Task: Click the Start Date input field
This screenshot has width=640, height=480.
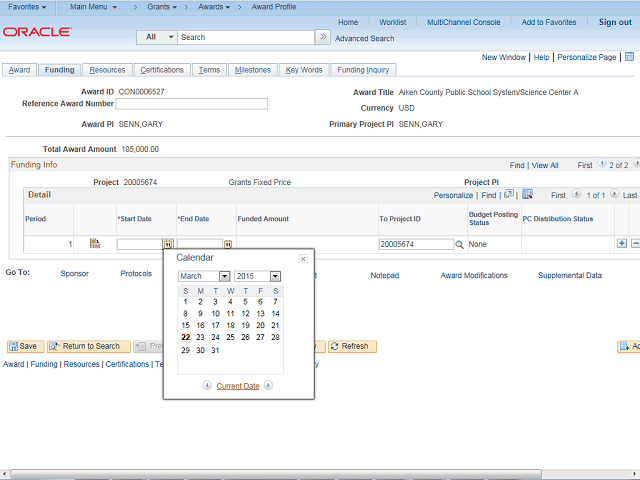Action: tap(140, 244)
